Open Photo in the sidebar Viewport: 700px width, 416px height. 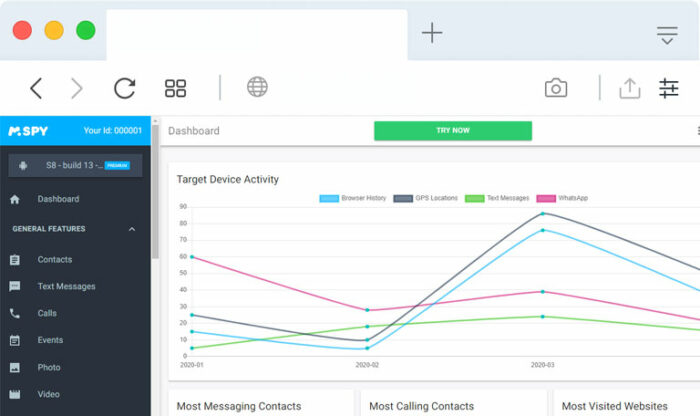[49, 367]
